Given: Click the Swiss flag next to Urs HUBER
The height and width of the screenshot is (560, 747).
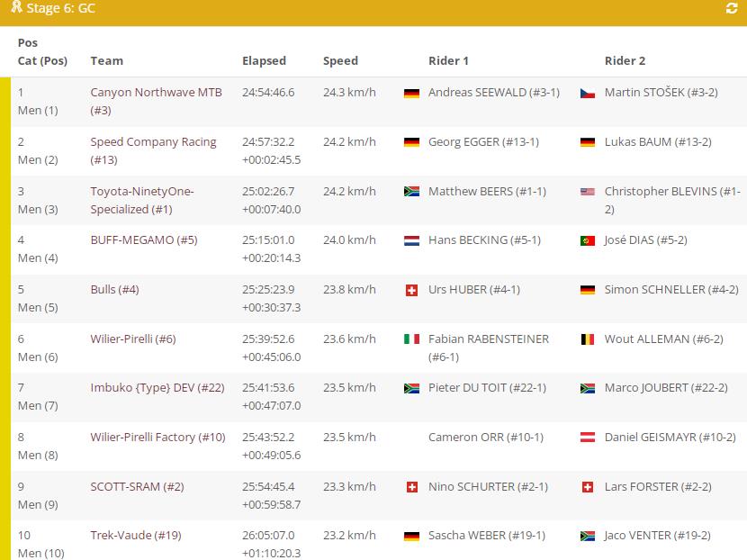Looking at the screenshot, I should pos(412,290).
